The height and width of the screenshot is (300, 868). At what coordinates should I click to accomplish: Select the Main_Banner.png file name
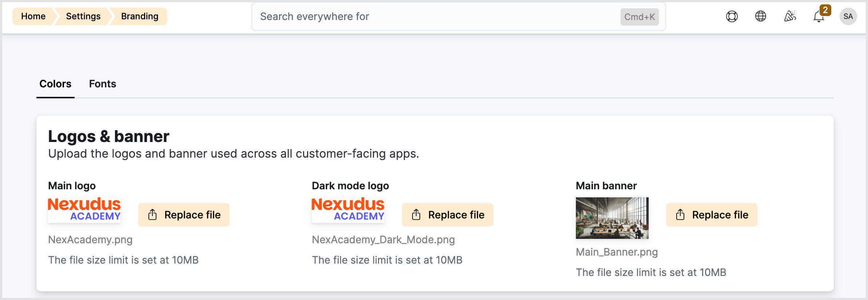617,252
